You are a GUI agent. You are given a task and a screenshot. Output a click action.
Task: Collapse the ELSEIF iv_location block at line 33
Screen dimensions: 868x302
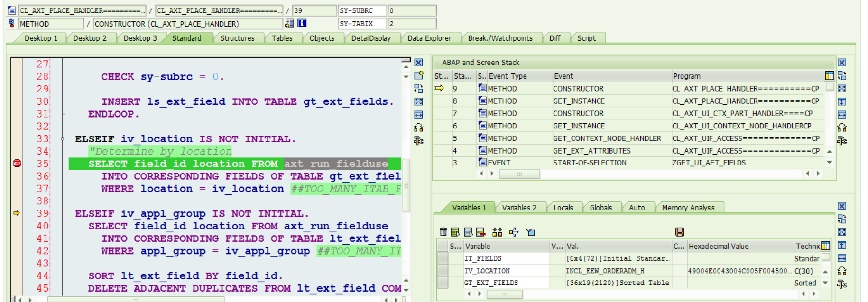tap(63, 139)
